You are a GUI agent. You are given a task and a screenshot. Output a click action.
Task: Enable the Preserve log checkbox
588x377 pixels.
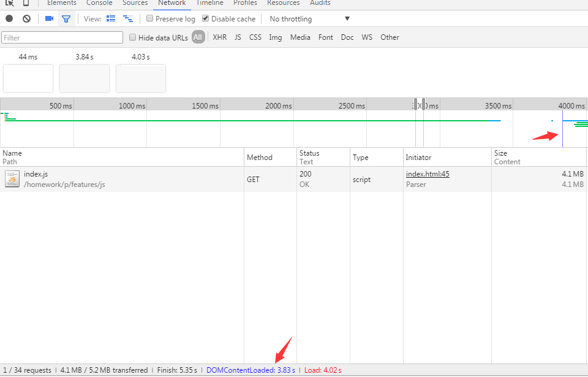pyautogui.click(x=150, y=18)
